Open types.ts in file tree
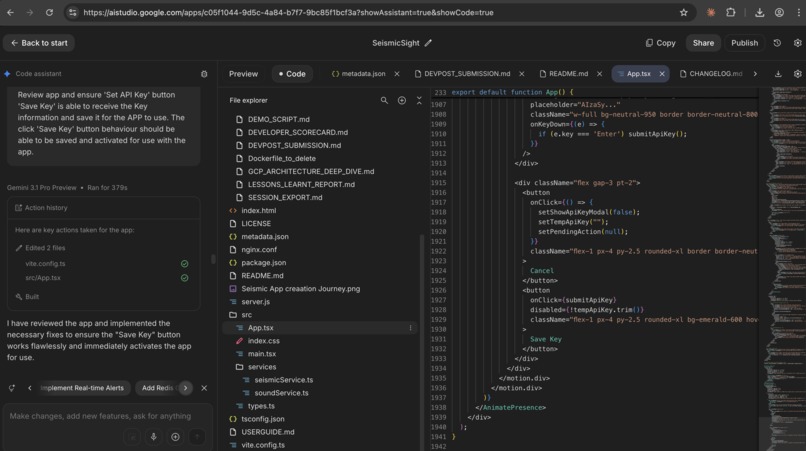 (261, 406)
